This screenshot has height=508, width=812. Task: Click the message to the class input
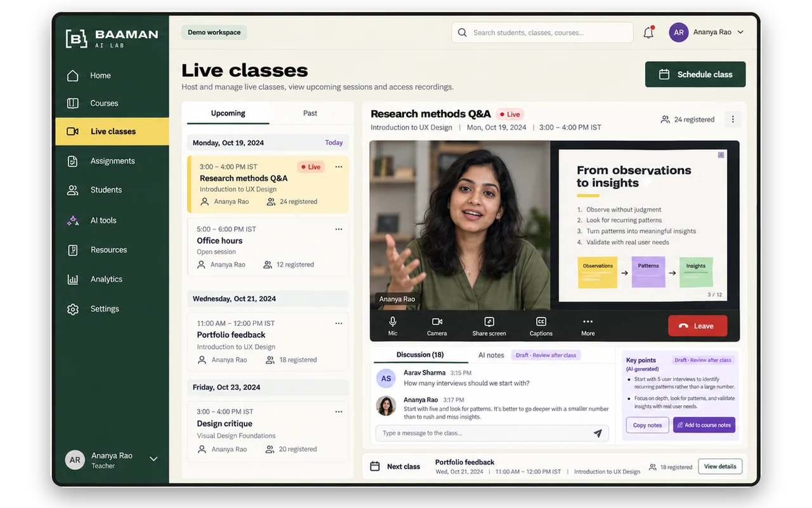click(x=492, y=433)
